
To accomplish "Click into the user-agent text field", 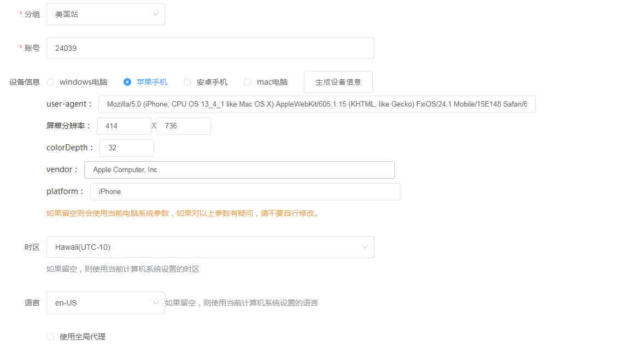I will click(317, 104).
